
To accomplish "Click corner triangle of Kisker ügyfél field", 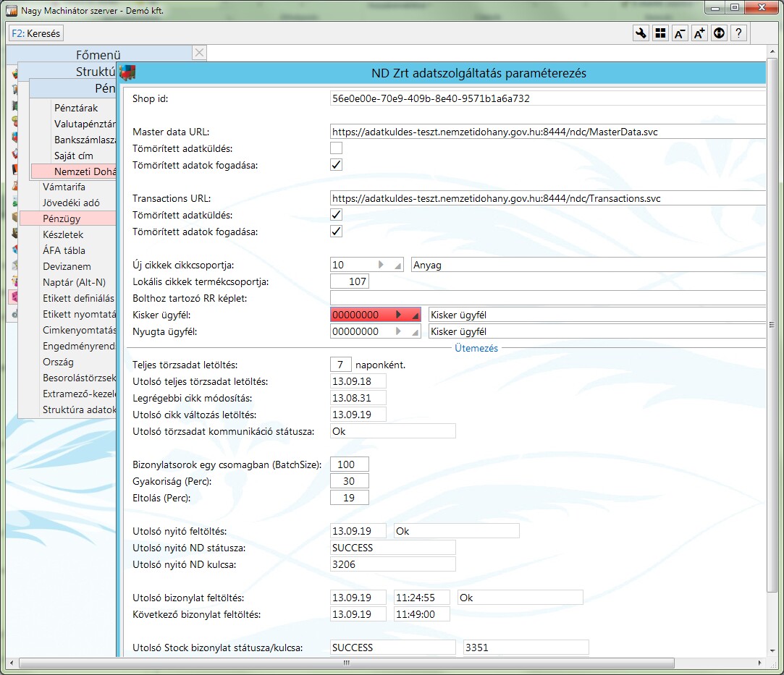I will click(416, 316).
